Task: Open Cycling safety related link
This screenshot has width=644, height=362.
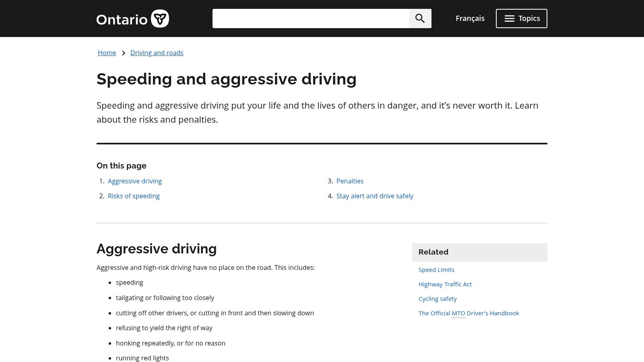Action: pyautogui.click(x=438, y=298)
